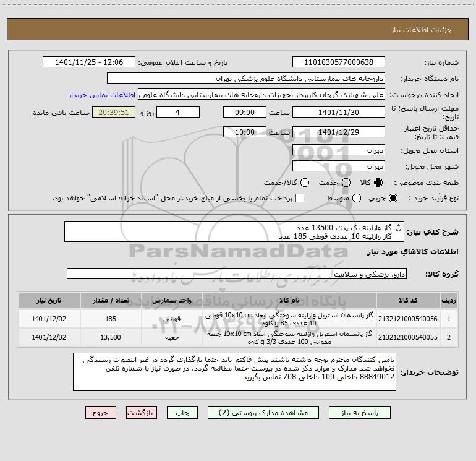The width and height of the screenshot is (476, 461).
Task: Click the general description text box
Action: click(234, 231)
